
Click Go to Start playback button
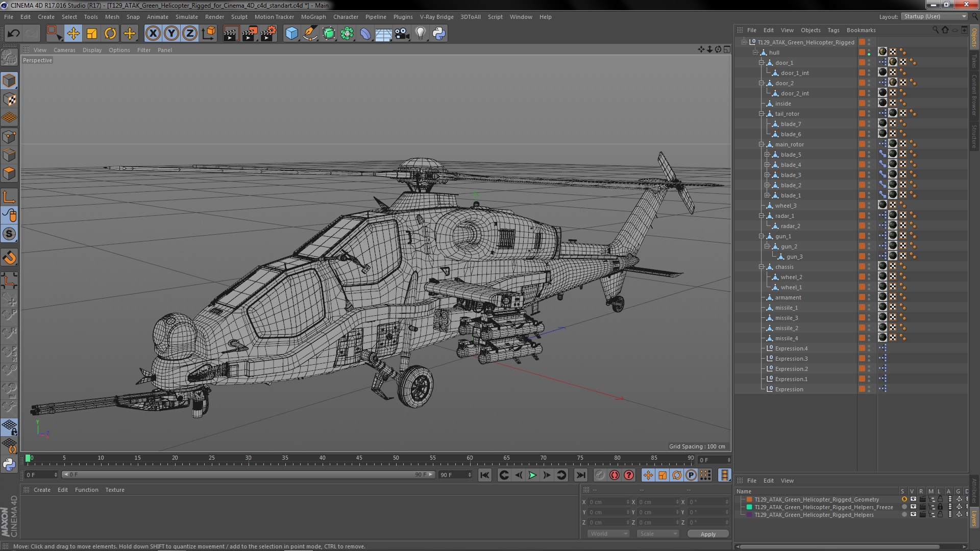[x=484, y=475]
